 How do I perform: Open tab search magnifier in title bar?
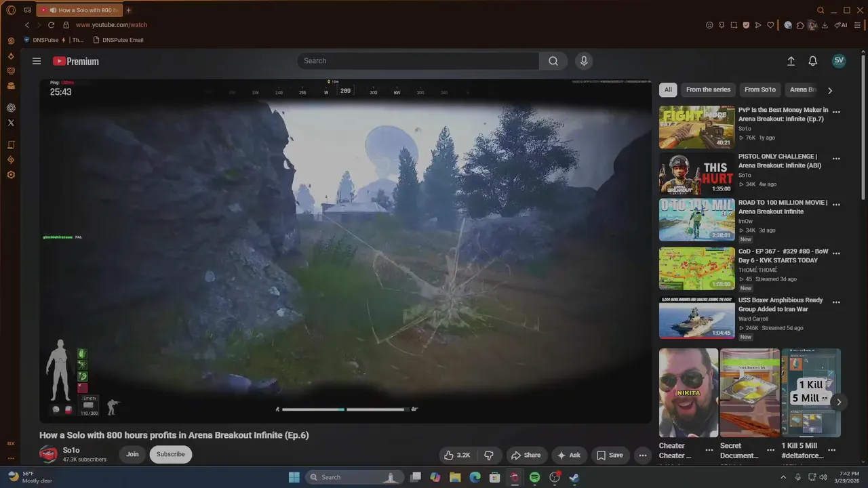[x=821, y=10]
